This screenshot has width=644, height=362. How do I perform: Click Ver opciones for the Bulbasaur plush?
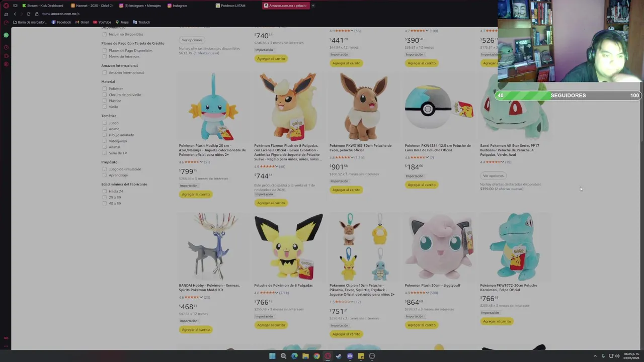pyautogui.click(x=493, y=176)
